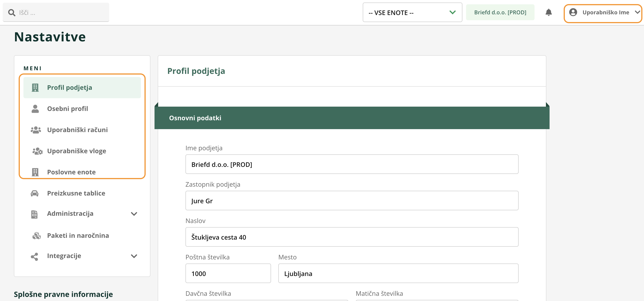Click the Profil podjetja building icon
This screenshot has height=301, width=644.
pos(35,88)
